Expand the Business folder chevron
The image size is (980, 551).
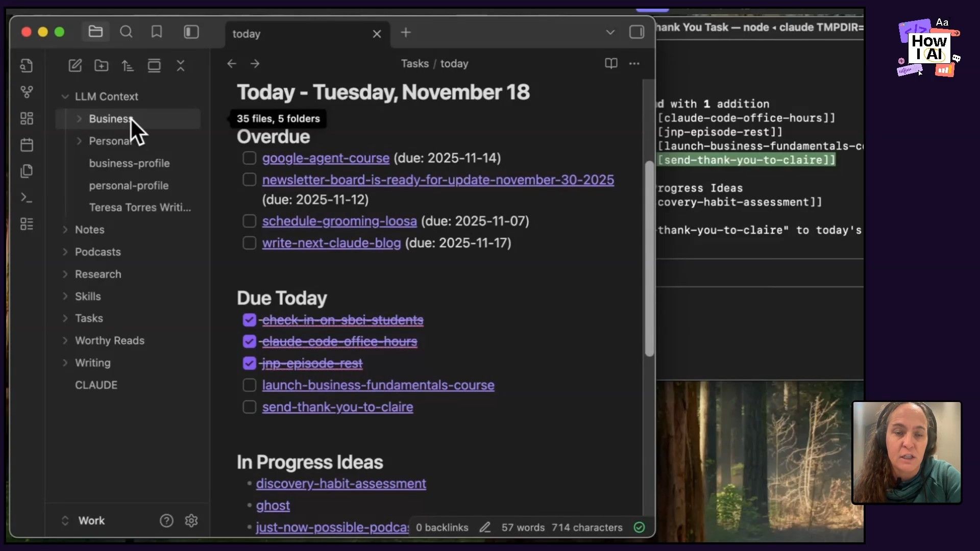click(79, 119)
